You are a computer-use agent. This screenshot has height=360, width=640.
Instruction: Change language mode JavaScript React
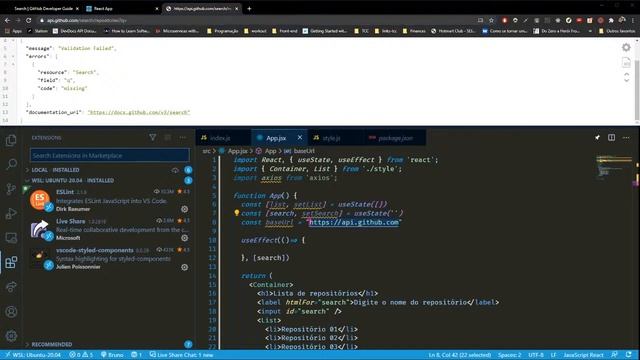click(x=583, y=355)
